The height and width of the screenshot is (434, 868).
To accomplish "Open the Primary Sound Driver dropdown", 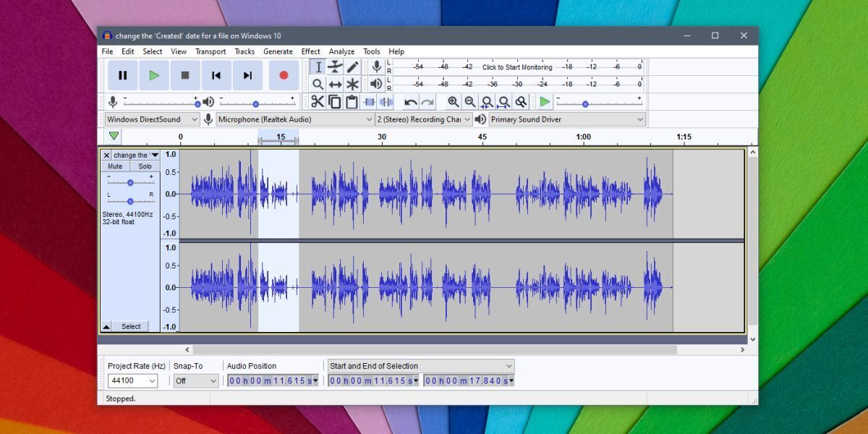I will pos(566,119).
